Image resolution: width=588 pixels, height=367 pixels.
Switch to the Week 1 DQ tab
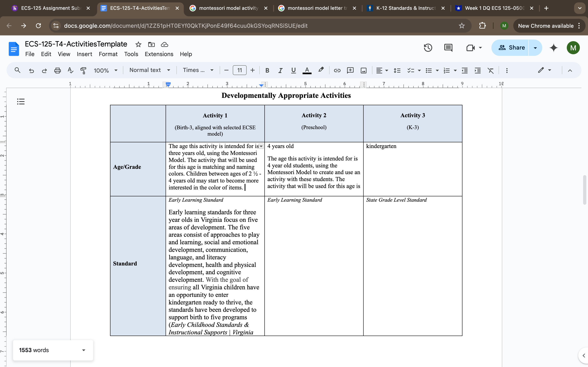point(494,8)
